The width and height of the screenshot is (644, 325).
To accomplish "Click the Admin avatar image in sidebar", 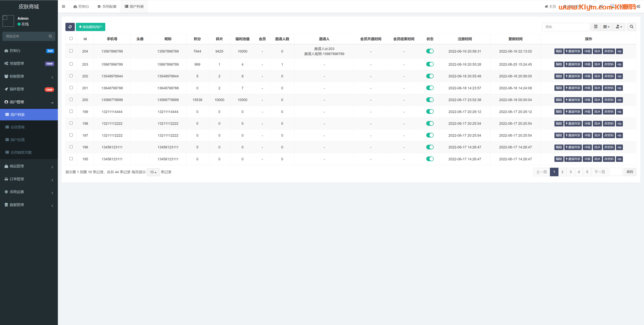I will [x=8, y=21].
